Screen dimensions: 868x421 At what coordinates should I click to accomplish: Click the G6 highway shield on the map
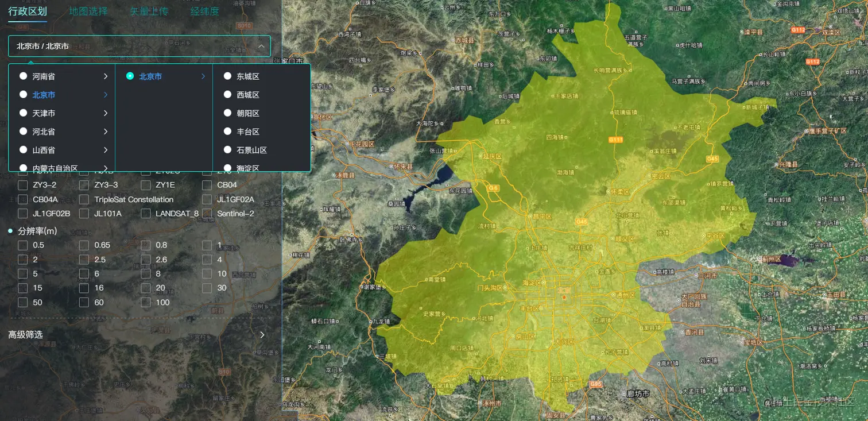(493, 188)
